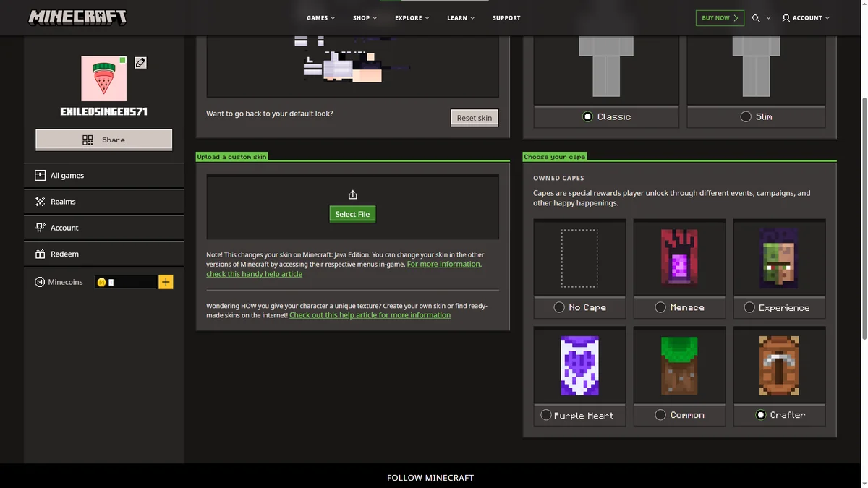
Task: Click the account person icon
Action: (x=786, y=18)
